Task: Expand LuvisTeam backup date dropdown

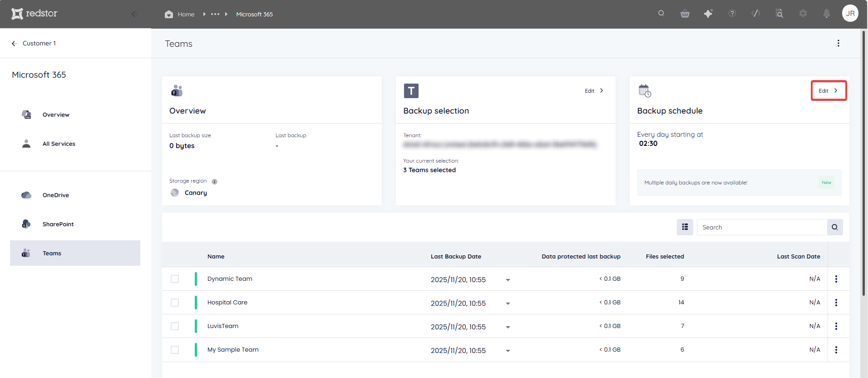Action: tap(508, 327)
